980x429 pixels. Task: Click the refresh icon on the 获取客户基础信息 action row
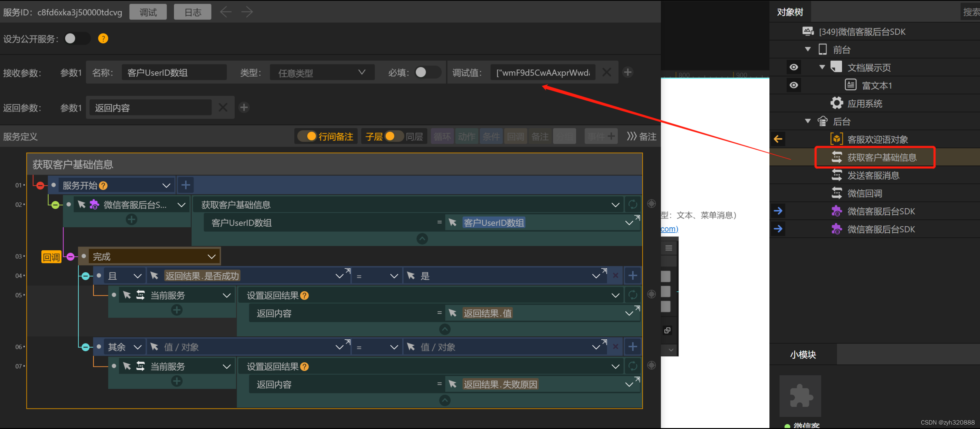(x=632, y=205)
